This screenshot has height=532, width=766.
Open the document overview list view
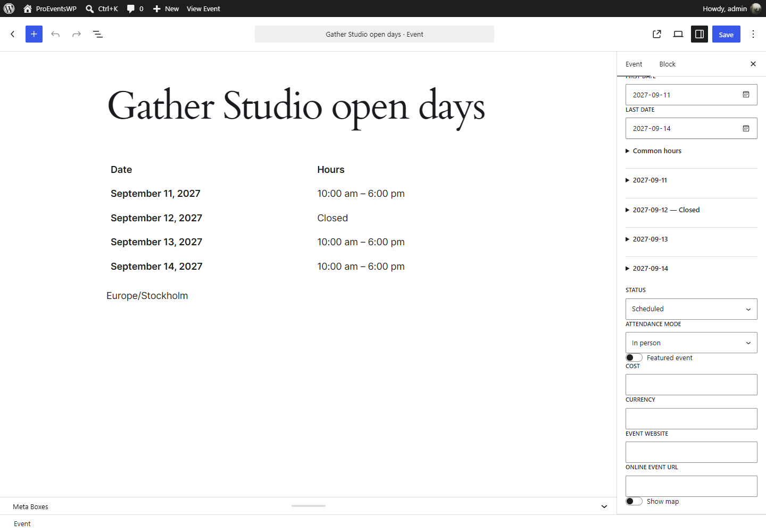(x=98, y=34)
